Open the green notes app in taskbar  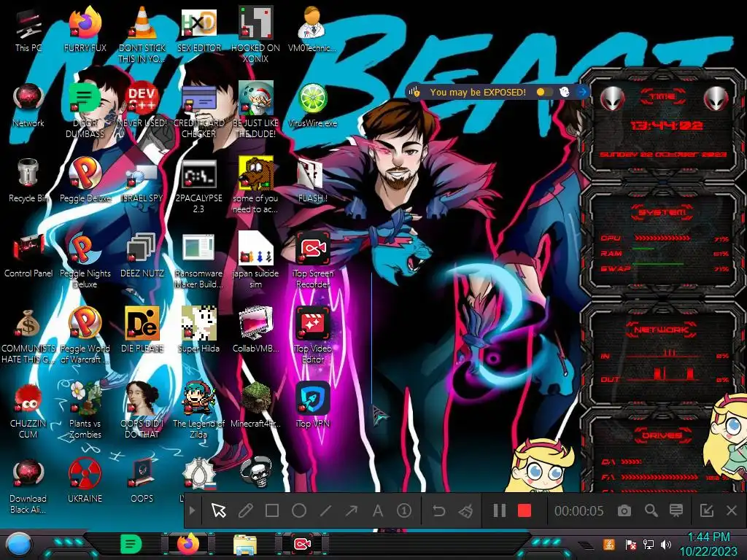(131, 544)
